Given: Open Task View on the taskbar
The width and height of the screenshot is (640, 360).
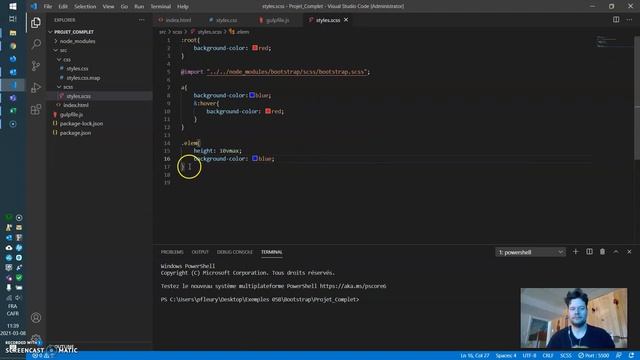Looking at the screenshot, I should (13, 19).
